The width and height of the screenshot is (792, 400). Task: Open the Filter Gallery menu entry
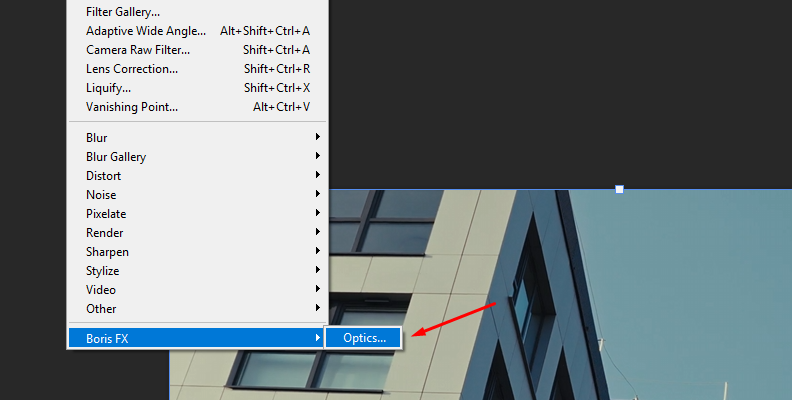tap(197, 12)
